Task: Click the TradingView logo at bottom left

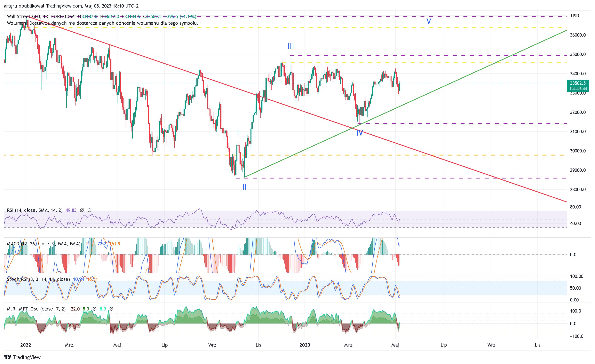Action: tap(22, 357)
